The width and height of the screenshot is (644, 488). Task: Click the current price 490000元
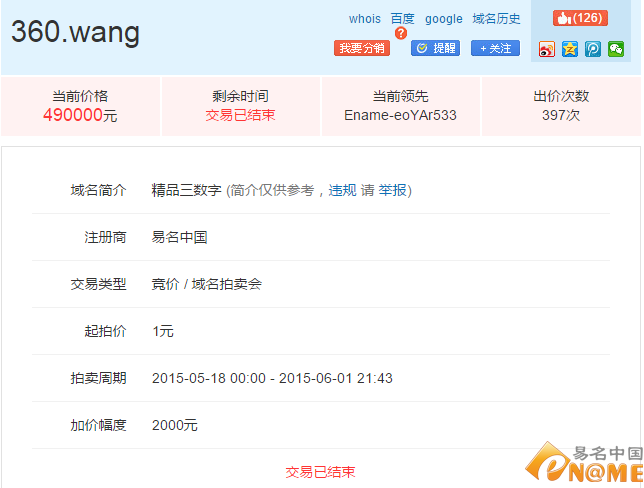80,115
